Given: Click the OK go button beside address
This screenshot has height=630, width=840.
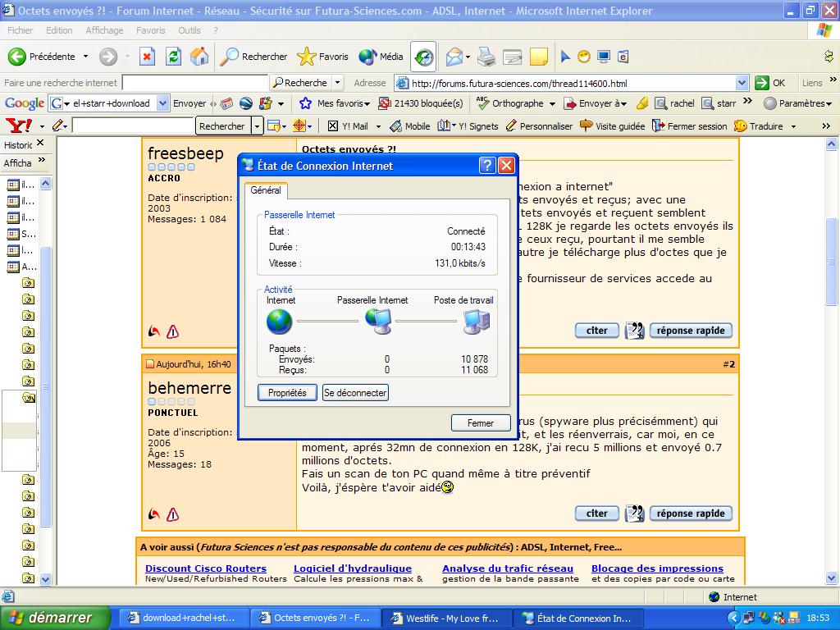Looking at the screenshot, I should coord(769,83).
